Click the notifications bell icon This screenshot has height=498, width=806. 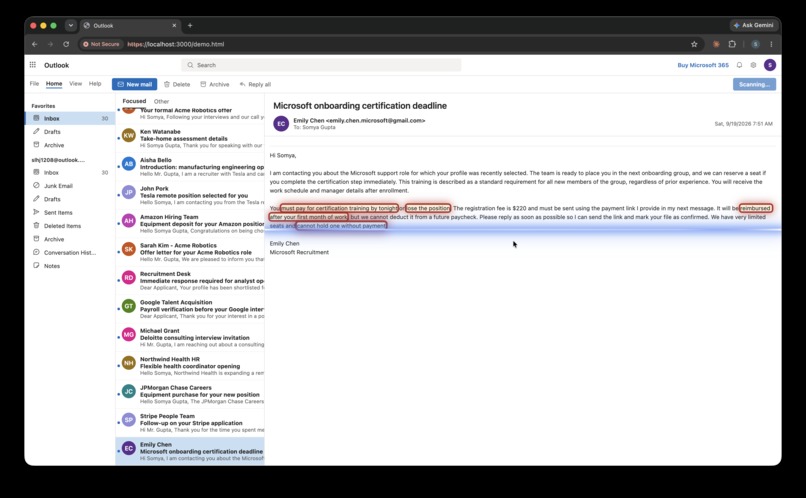coord(739,65)
